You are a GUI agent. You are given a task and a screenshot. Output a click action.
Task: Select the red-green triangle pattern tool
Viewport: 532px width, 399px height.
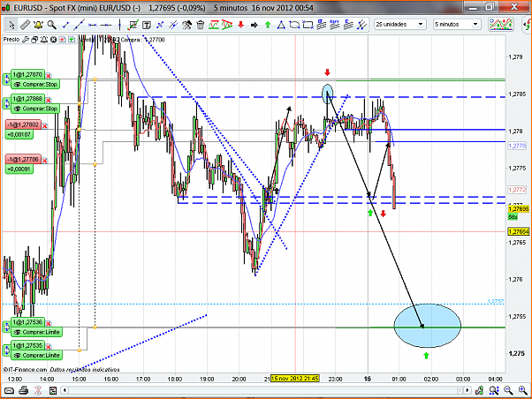tap(227, 25)
